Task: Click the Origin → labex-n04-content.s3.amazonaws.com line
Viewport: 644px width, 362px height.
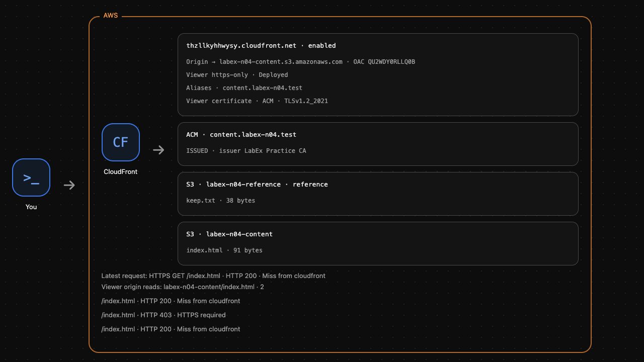Action: pos(301,62)
